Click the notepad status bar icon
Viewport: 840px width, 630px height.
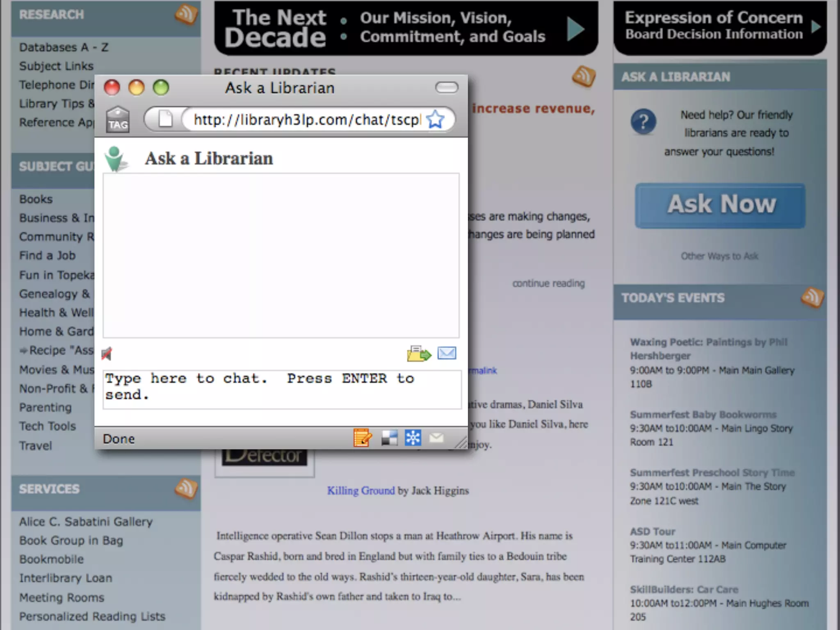pyautogui.click(x=363, y=438)
